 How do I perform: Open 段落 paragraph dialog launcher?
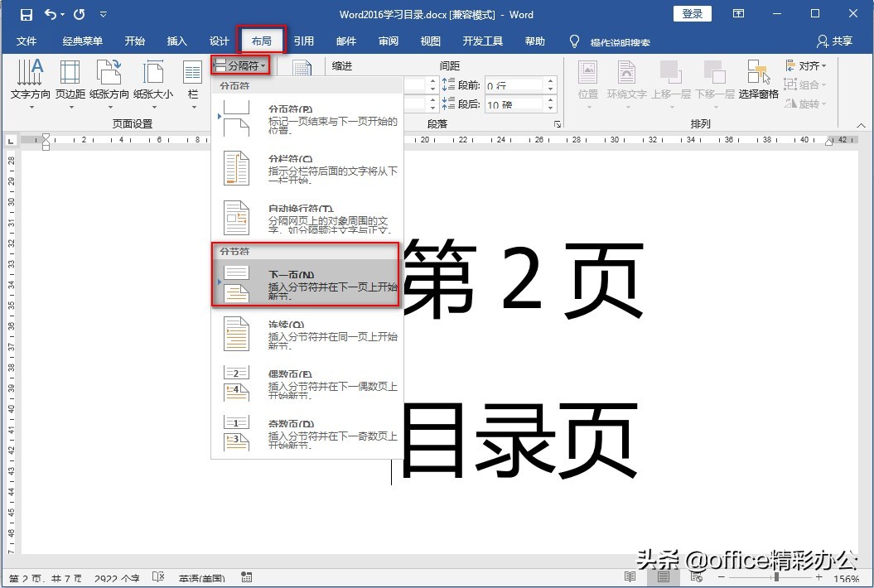point(557,123)
